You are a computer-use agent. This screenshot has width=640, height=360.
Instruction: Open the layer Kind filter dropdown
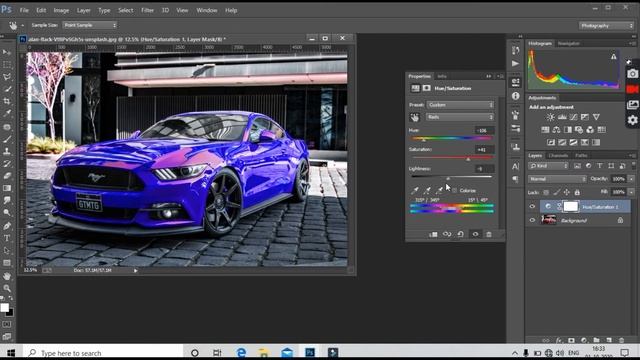tap(548, 166)
